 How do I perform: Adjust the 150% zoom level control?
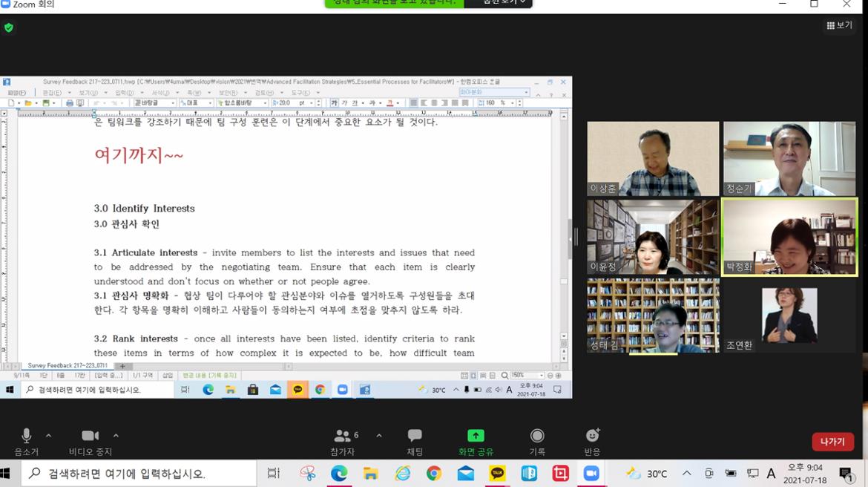(519, 376)
